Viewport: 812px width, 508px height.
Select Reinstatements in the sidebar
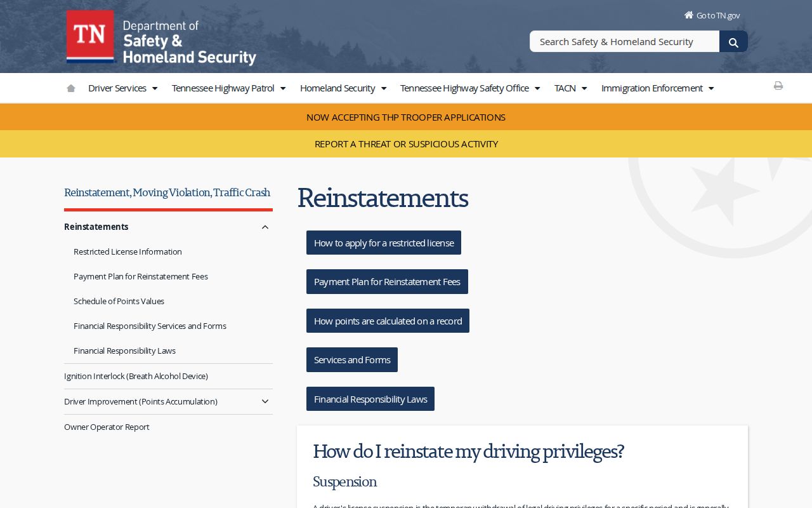click(x=96, y=227)
